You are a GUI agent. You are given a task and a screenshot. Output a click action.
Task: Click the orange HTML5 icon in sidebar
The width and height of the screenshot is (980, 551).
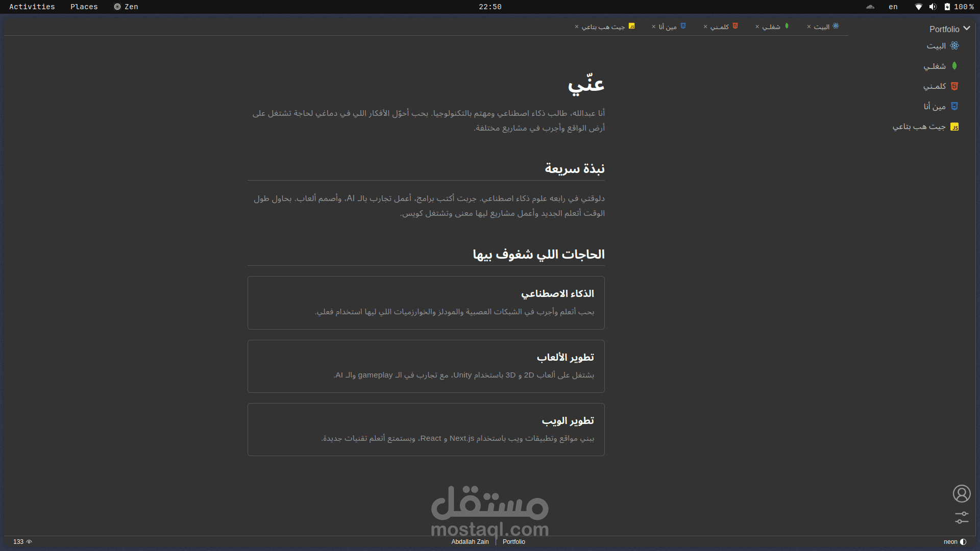click(954, 86)
